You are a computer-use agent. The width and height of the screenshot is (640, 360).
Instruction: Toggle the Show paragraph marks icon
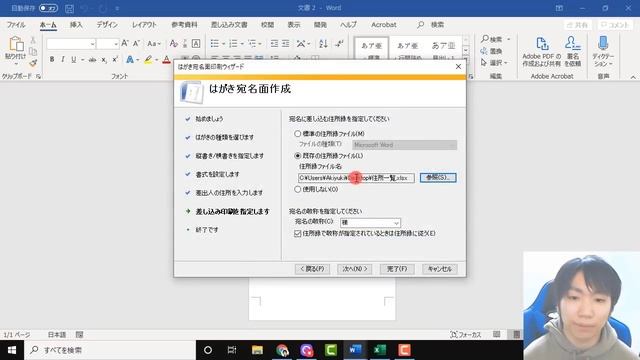click(339, 43)
